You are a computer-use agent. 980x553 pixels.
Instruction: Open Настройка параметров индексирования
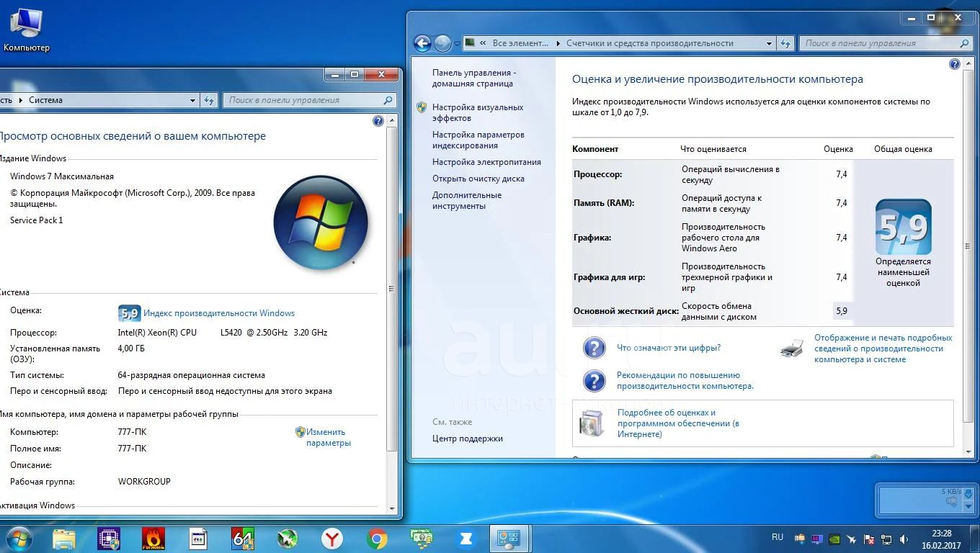(478, 140)
